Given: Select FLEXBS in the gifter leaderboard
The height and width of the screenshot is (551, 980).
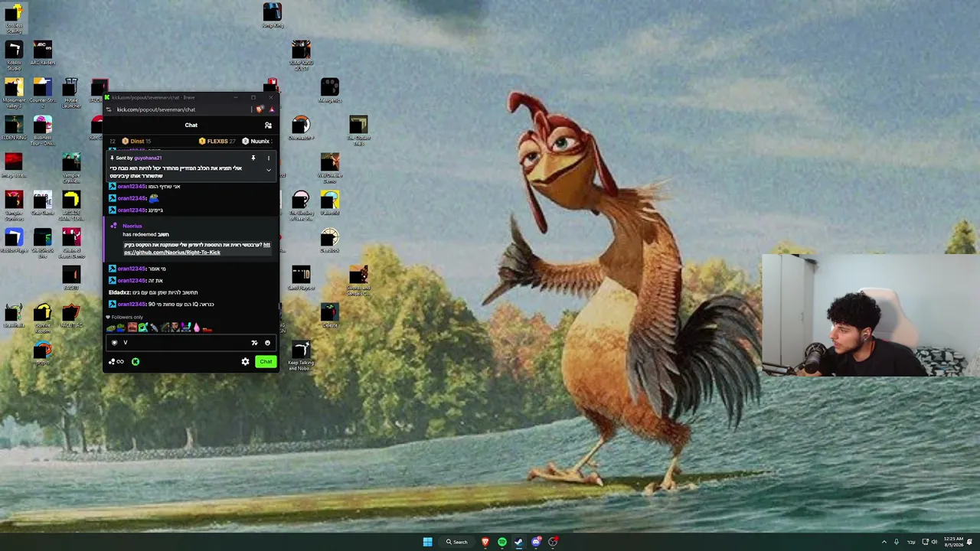Looking at the screenshot, I should pos(217,142).
